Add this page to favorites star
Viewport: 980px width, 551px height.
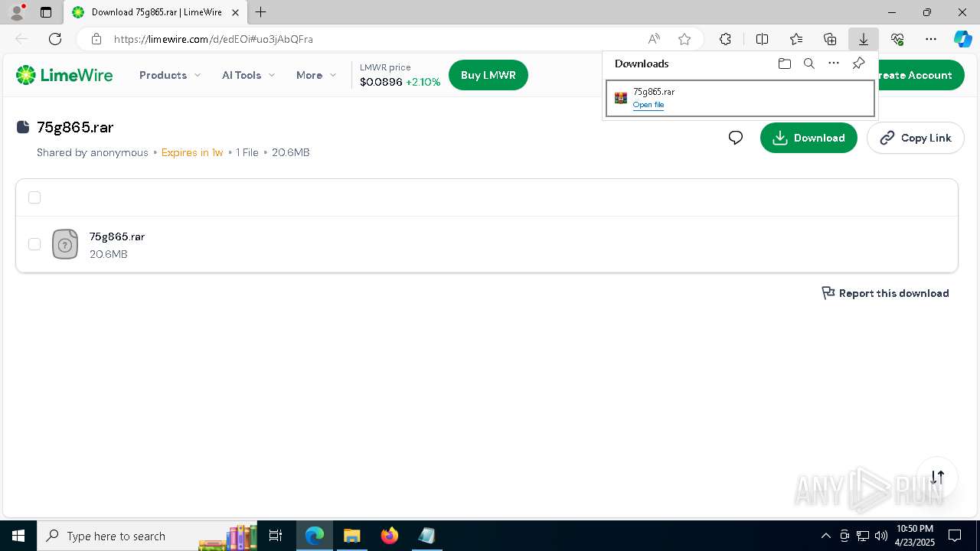click(x=684, y=39)
